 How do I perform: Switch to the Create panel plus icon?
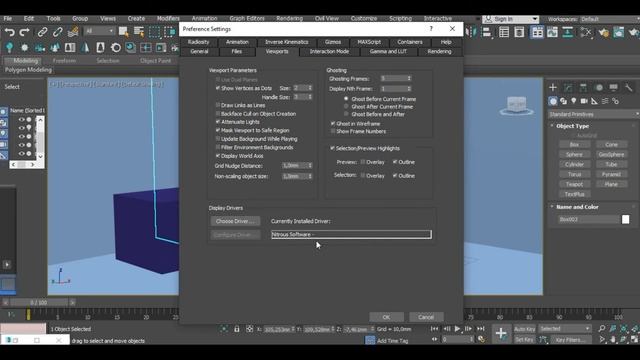tap(553, 87)
